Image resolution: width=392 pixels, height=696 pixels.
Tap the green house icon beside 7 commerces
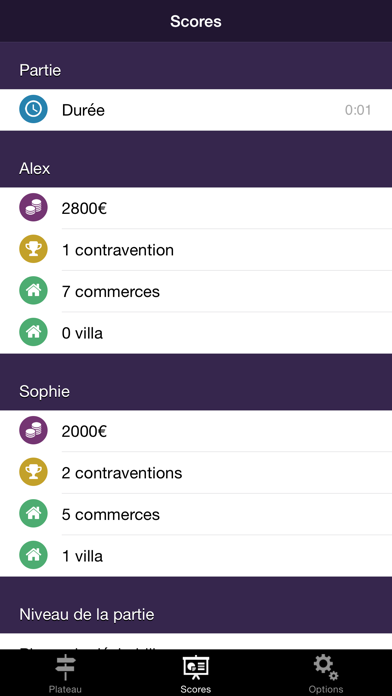click(x=33, y=291)
